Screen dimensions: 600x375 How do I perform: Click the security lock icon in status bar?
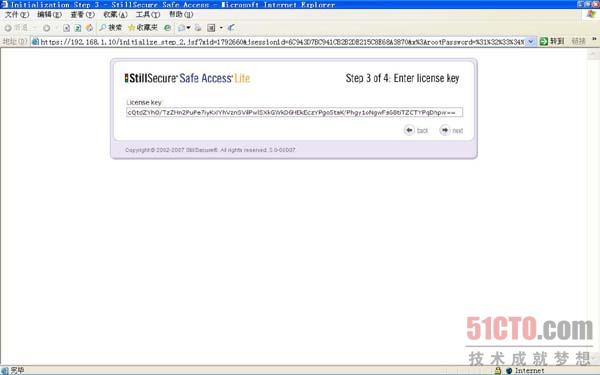[497, 370]
